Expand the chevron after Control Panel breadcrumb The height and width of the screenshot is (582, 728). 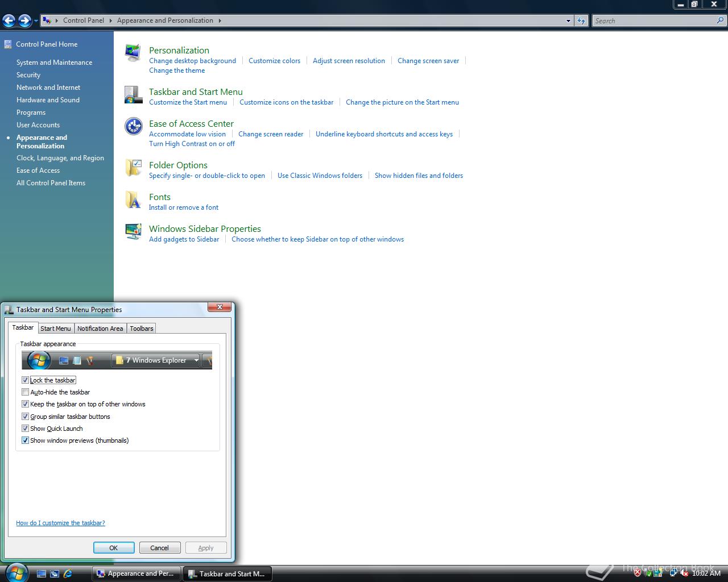[111, 20]
